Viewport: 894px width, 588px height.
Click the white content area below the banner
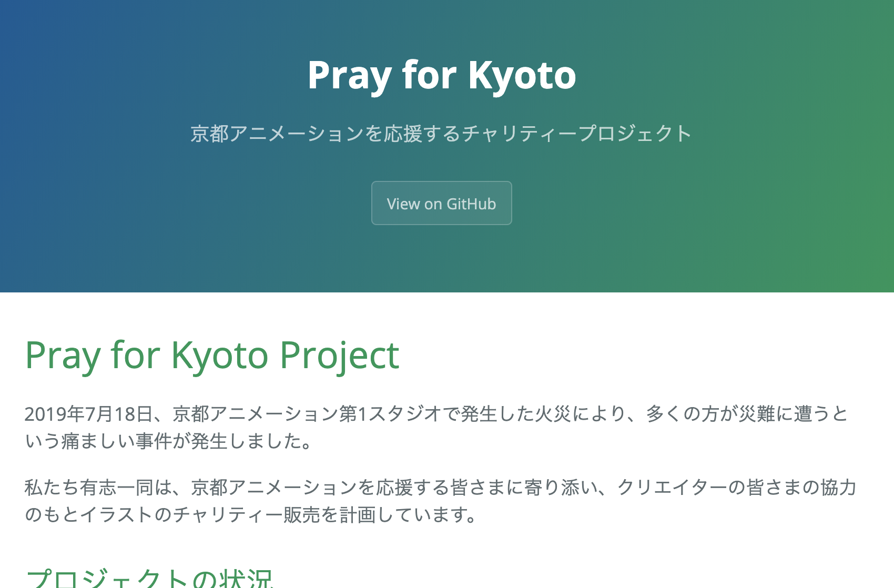(447, 316)
